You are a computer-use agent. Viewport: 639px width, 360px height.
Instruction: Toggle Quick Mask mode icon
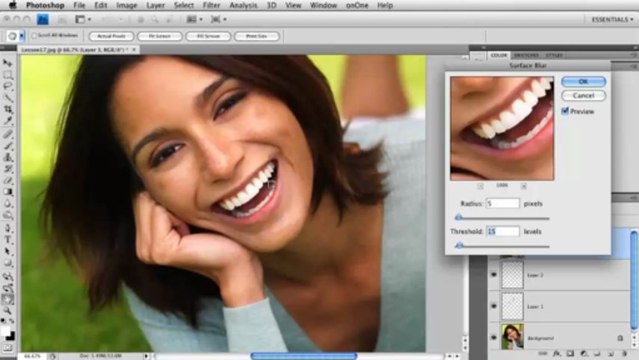[8, 348]
